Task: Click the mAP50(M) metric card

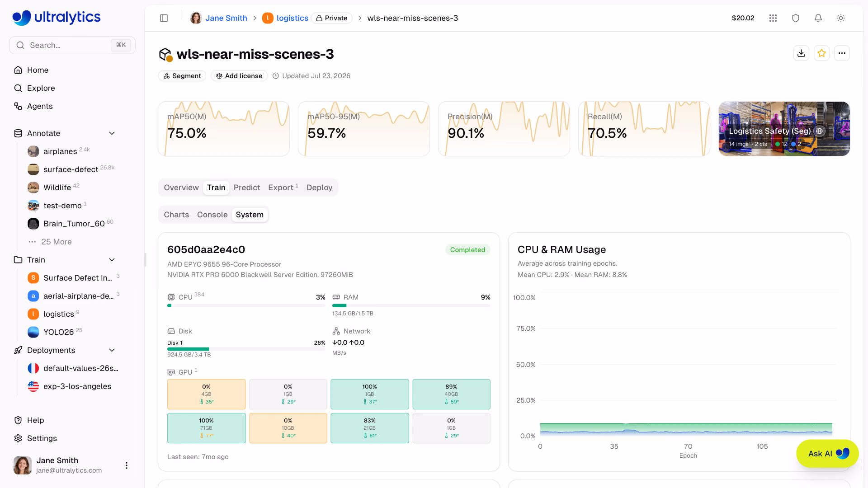Action: point(224,129)
